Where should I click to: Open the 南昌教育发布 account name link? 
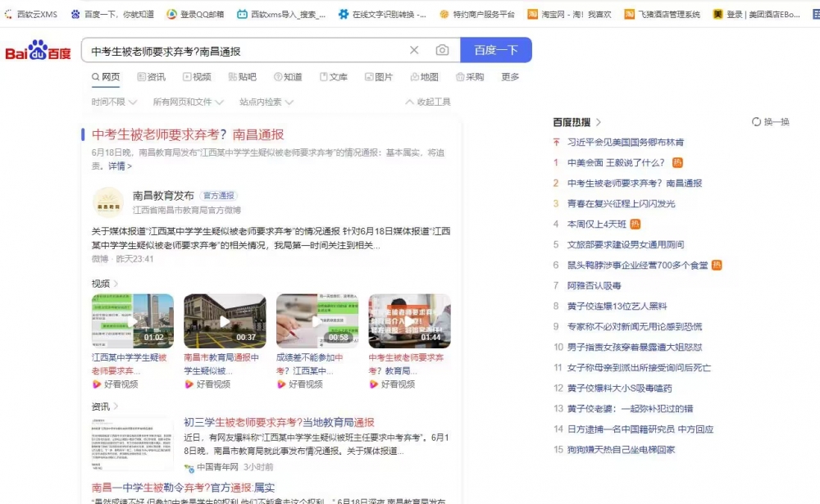pyautogui.click(x=163, y=196)
